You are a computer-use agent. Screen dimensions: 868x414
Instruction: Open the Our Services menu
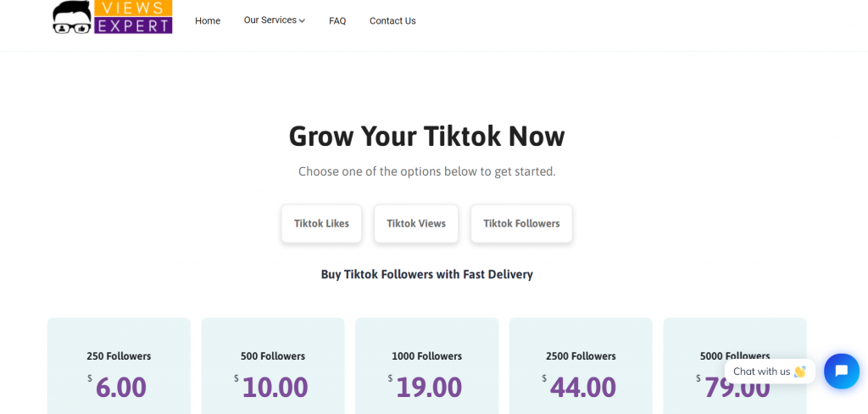(275, 20)
